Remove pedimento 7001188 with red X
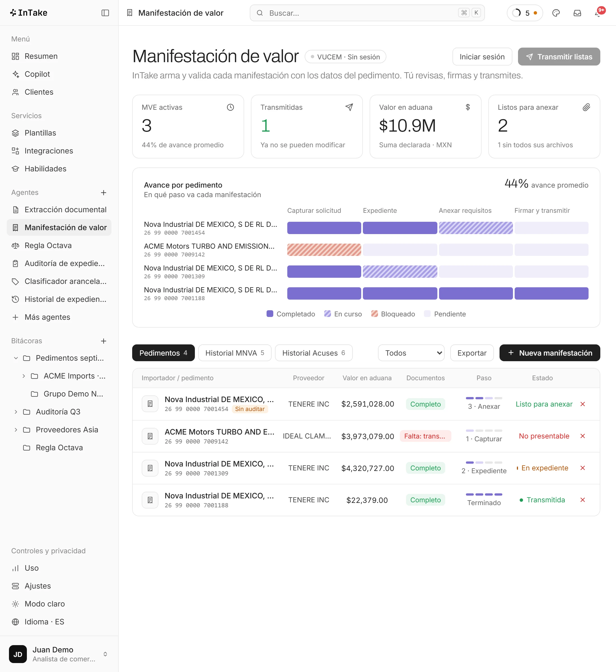This screenshot has width=616, height=672. 582,500
